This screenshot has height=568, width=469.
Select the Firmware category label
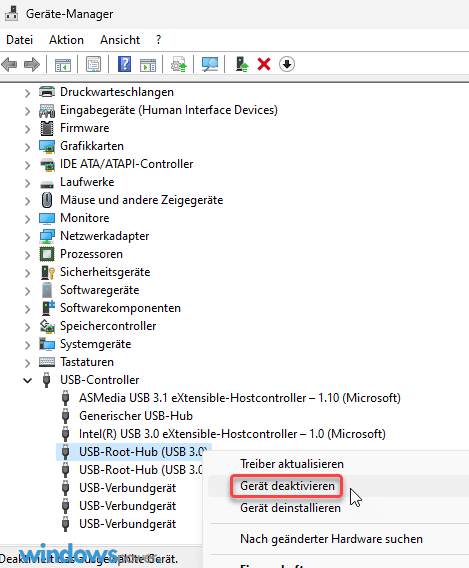[84, 128]
